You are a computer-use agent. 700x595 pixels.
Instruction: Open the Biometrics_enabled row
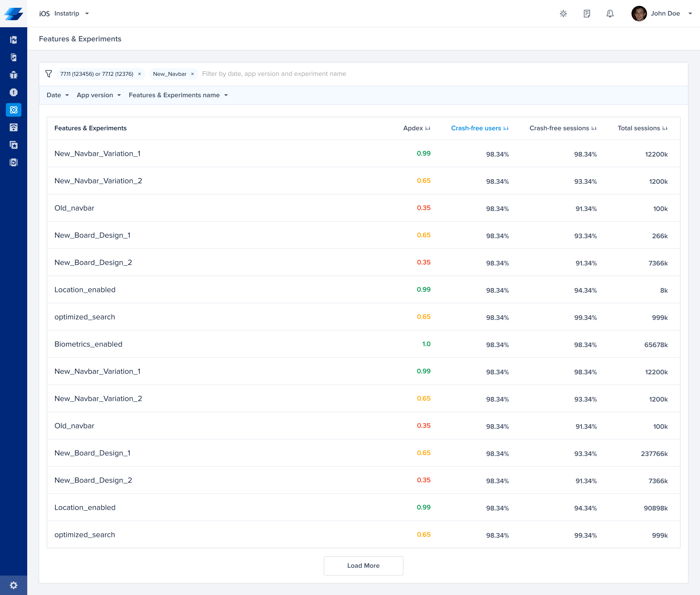pyautogui.click(x=363, y=344)
